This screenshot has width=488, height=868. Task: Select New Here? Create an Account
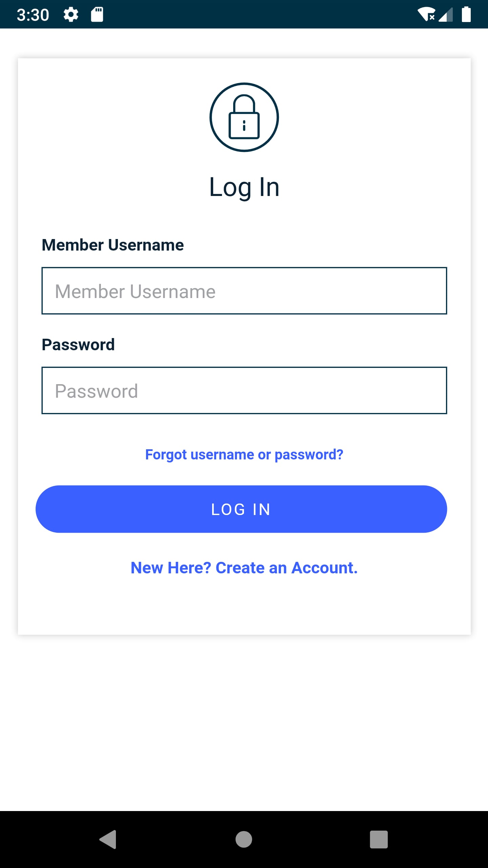244,567
